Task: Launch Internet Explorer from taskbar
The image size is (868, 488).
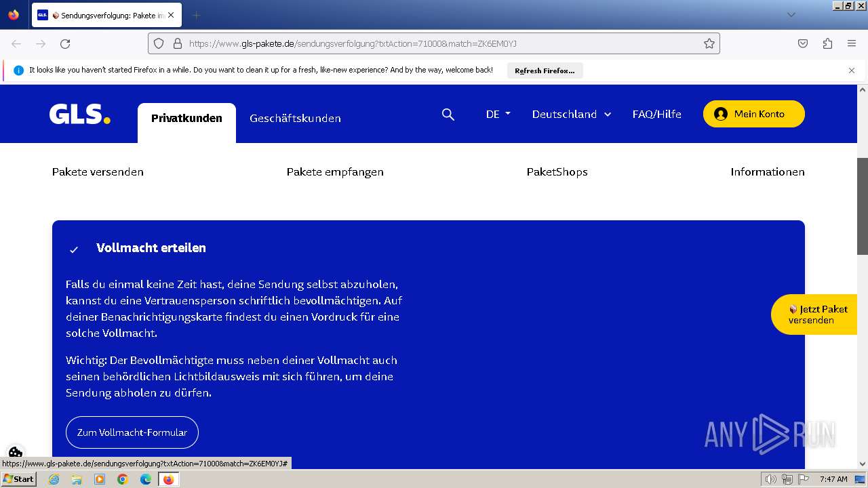Action: pyautogui.click(x=54, y=479)
